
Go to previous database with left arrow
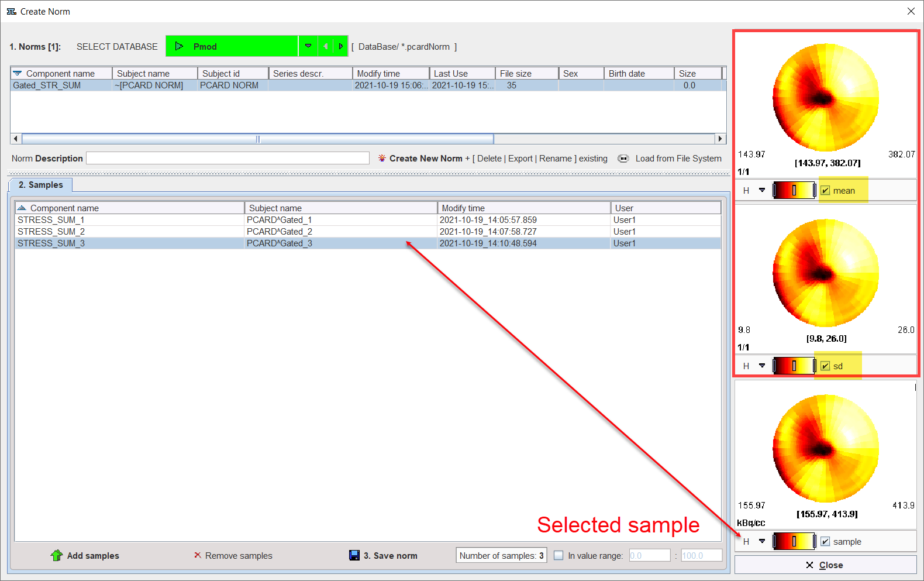point(325,46)
